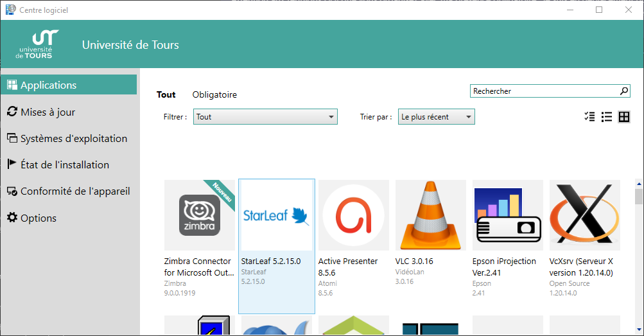
Task: Click the vertical scrollbar thumb
Action: point(639,197)
